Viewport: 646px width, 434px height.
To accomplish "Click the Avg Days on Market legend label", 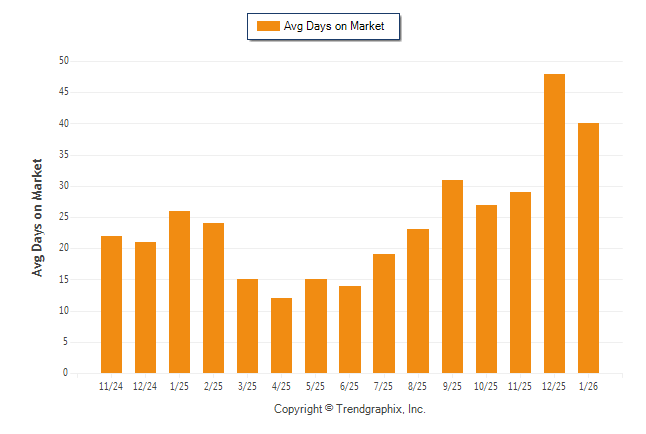I will pyautogui.click(x=334, y=26).
